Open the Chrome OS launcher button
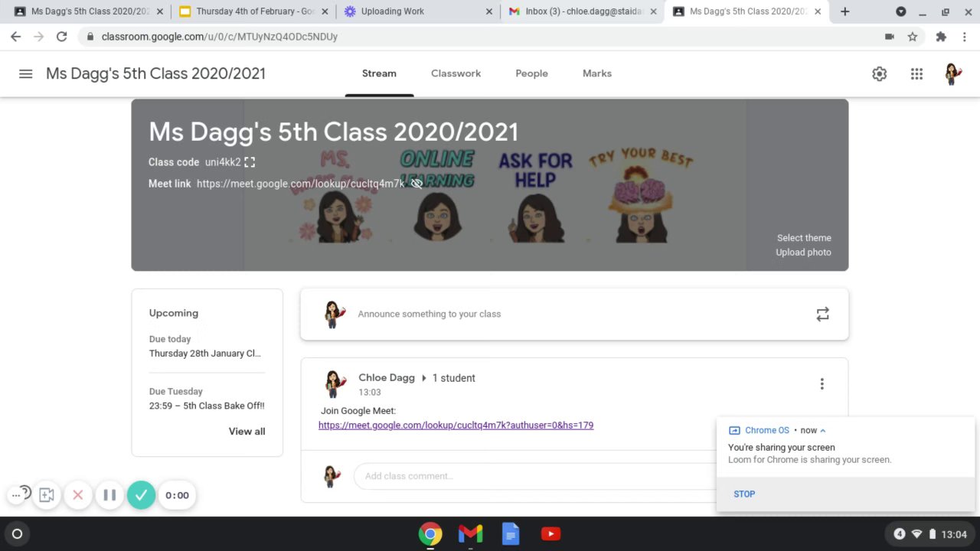The height and width of the screenshot is (551, 980). [17, 534]
